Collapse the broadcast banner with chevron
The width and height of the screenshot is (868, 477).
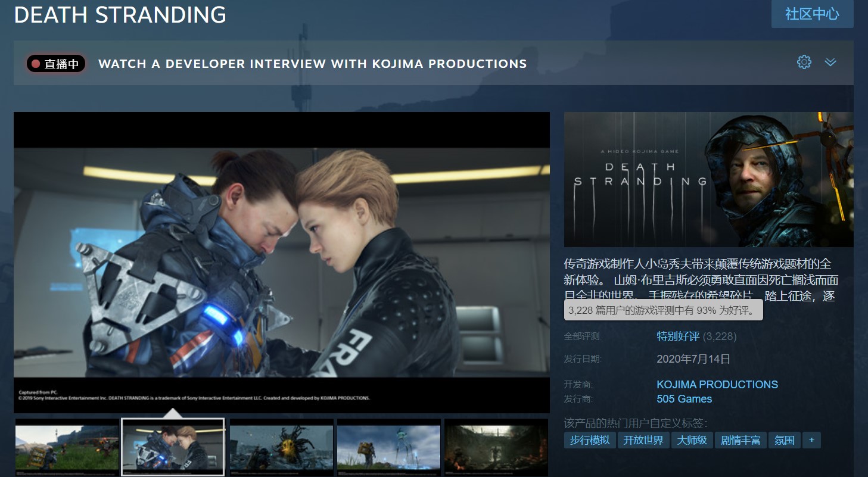[830, 62]
